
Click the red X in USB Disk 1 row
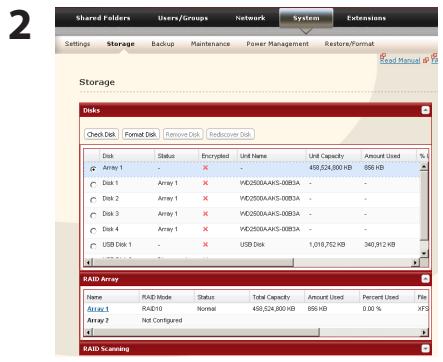[x=205, y=244]
